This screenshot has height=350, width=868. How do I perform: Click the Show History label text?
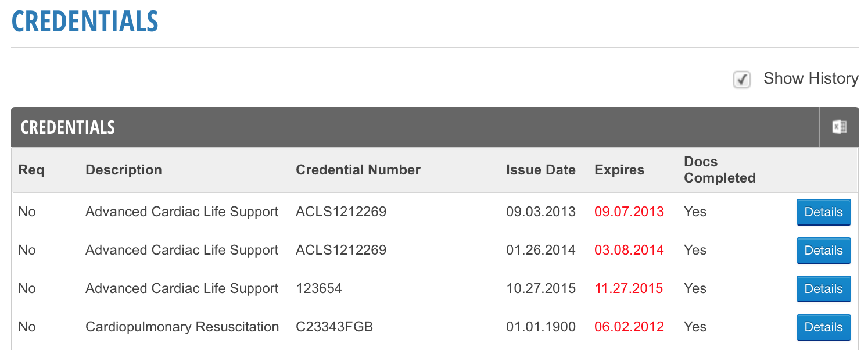(x=810, y=78)
